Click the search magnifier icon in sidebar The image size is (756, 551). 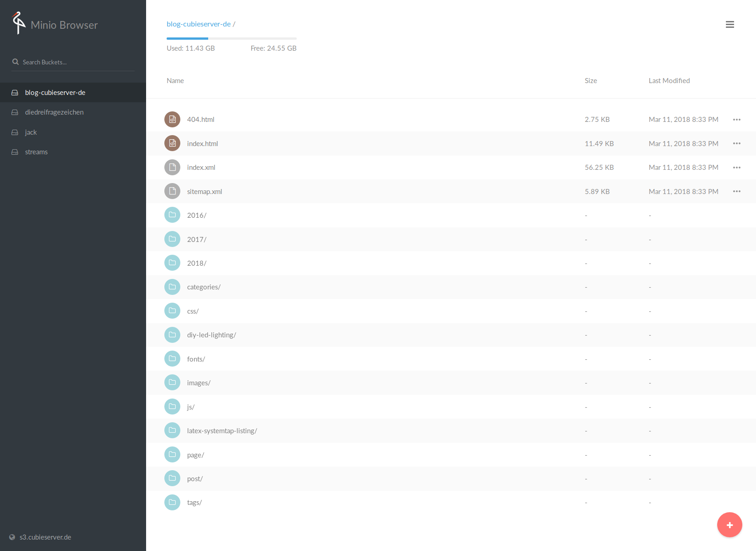[x=16, y=62]
